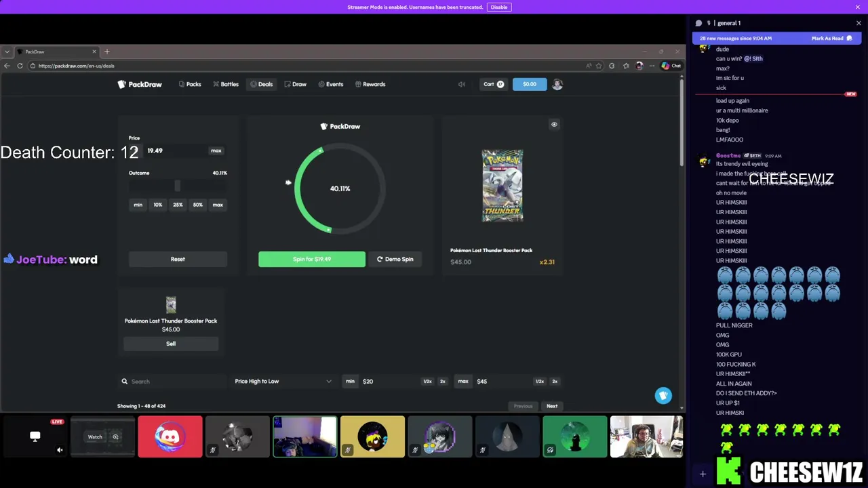Screen dimensions: 868x488
Task: Click the PackDraw logo in the header
Action: [140, 84]
